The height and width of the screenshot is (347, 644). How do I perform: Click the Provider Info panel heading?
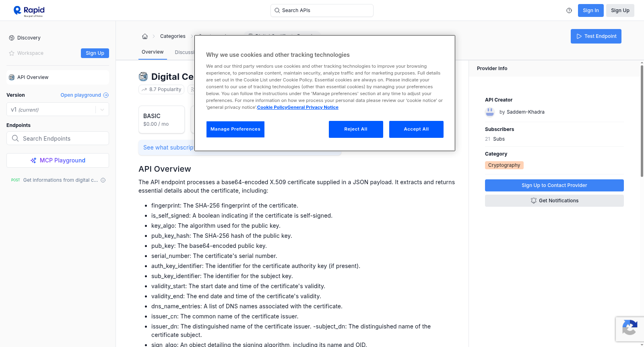click(x=492, y=69)
